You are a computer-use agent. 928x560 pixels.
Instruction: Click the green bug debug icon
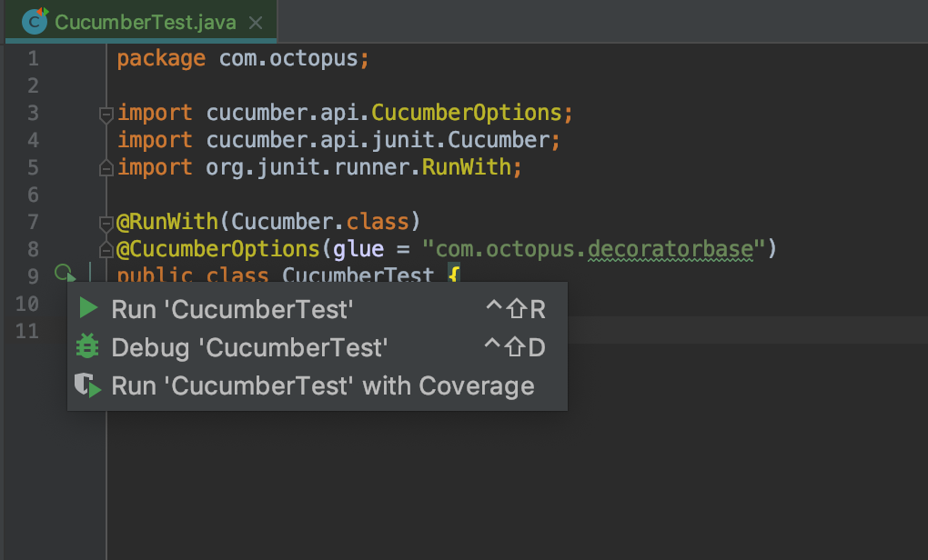click(88, 347)
